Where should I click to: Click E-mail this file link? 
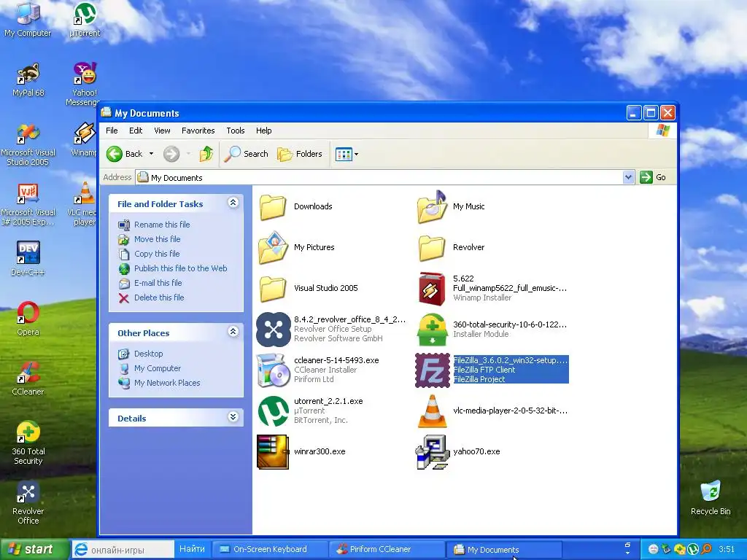pos(158,283)
